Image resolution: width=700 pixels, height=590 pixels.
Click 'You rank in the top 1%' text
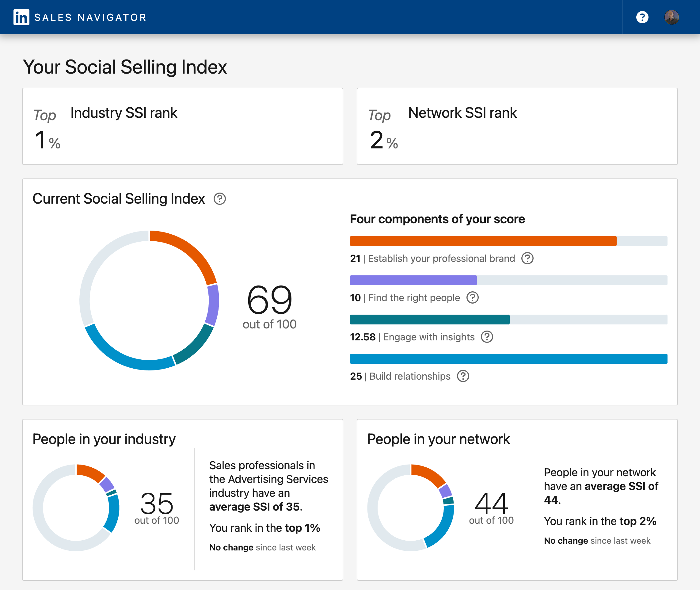click(265, 528)
